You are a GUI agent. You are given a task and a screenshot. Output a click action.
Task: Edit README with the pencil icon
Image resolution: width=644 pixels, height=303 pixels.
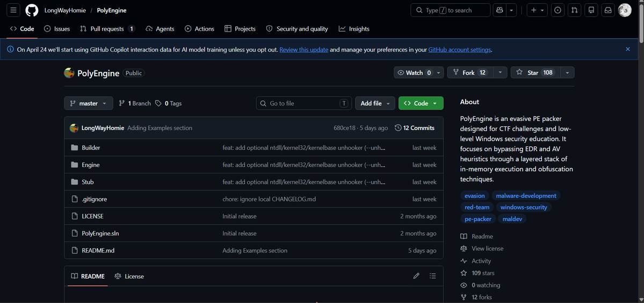coord(416,276)
